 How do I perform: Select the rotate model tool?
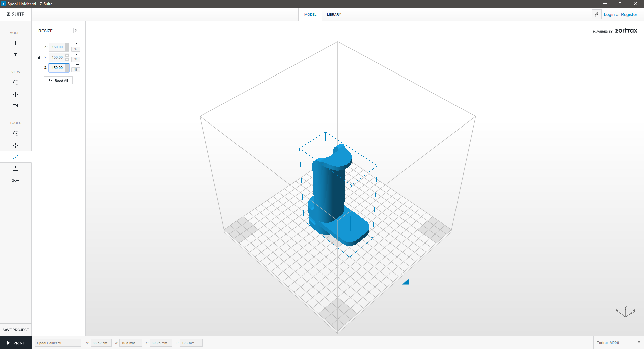(15, 134)
